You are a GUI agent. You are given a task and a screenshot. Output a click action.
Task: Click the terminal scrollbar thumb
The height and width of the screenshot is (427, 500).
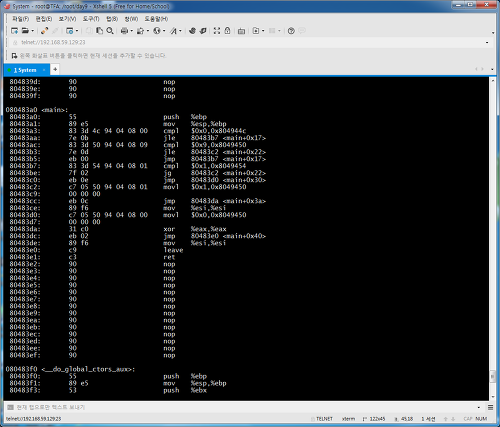[x=493, y=376]
